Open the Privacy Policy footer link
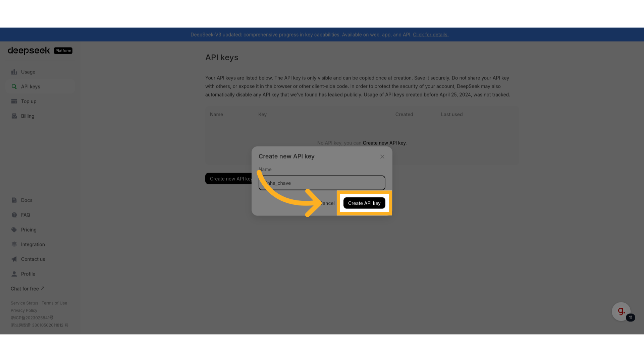Viewport: 644px width, 362px height. [x=24, y=310]
